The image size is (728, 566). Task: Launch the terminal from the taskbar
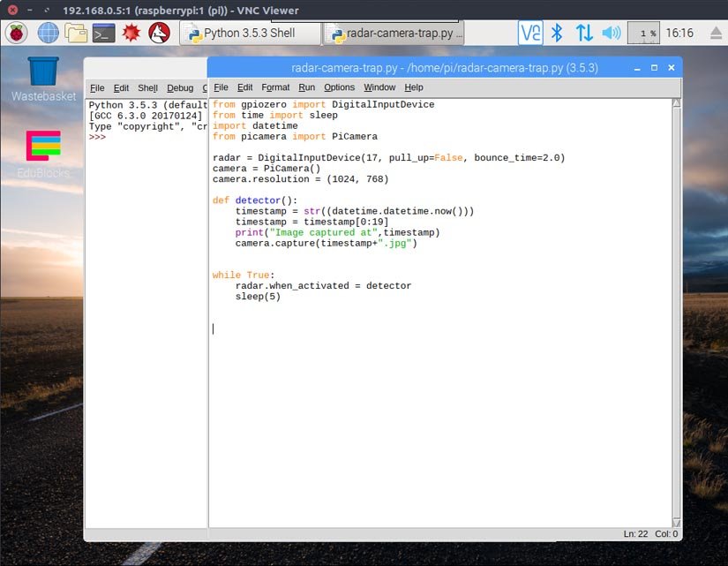click(x=104, y=34)
